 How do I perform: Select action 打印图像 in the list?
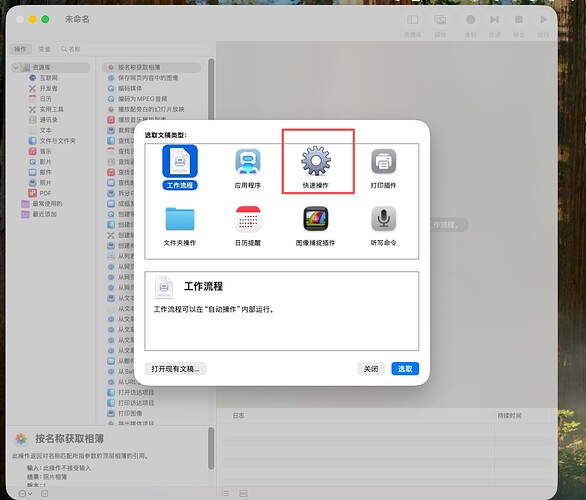pyautogui.click(x=130, y=413)
